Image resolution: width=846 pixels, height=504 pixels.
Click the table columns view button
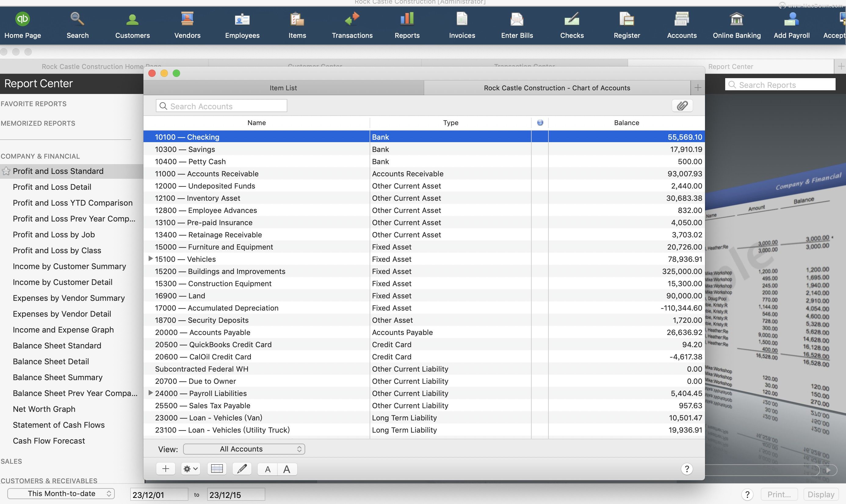pyautogui.click(x=217, y=469)
